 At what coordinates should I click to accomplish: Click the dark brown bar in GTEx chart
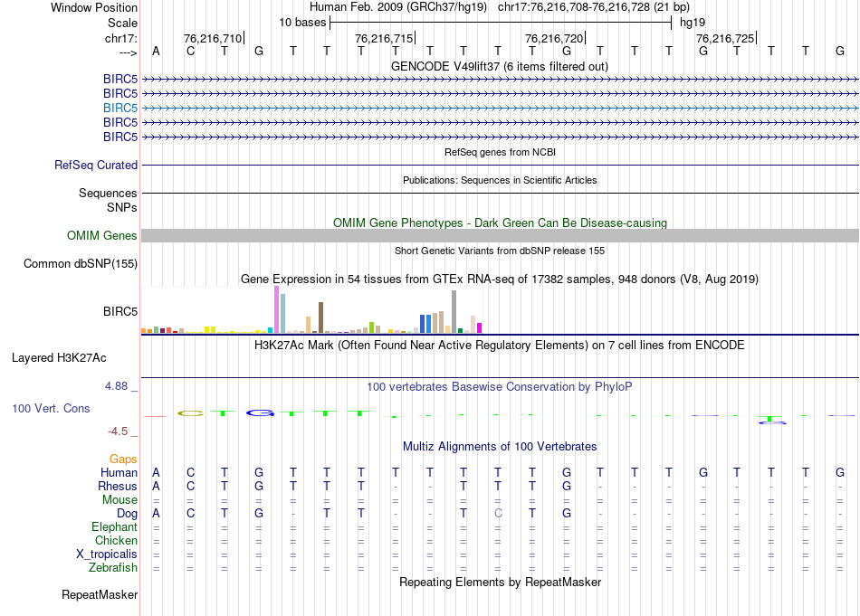coord(320,317)
